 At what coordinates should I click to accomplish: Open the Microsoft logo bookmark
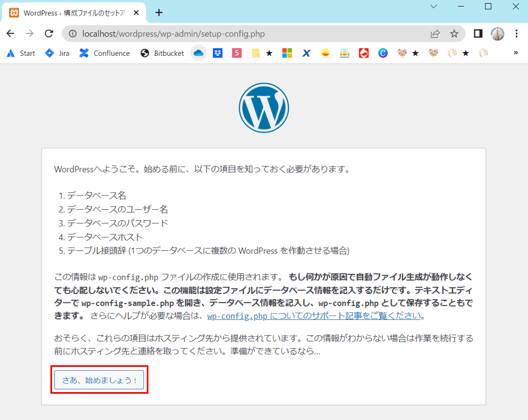[287, 53]
